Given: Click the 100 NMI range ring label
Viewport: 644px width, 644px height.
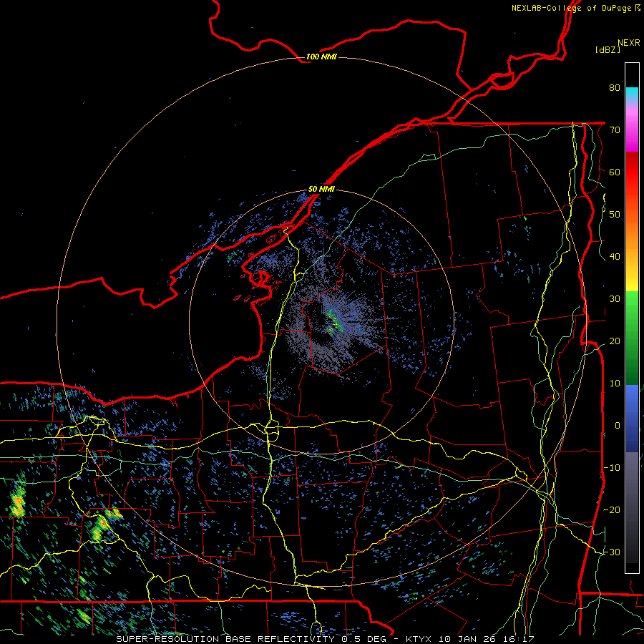Looking at the screenshot, I should pos(321,57).
